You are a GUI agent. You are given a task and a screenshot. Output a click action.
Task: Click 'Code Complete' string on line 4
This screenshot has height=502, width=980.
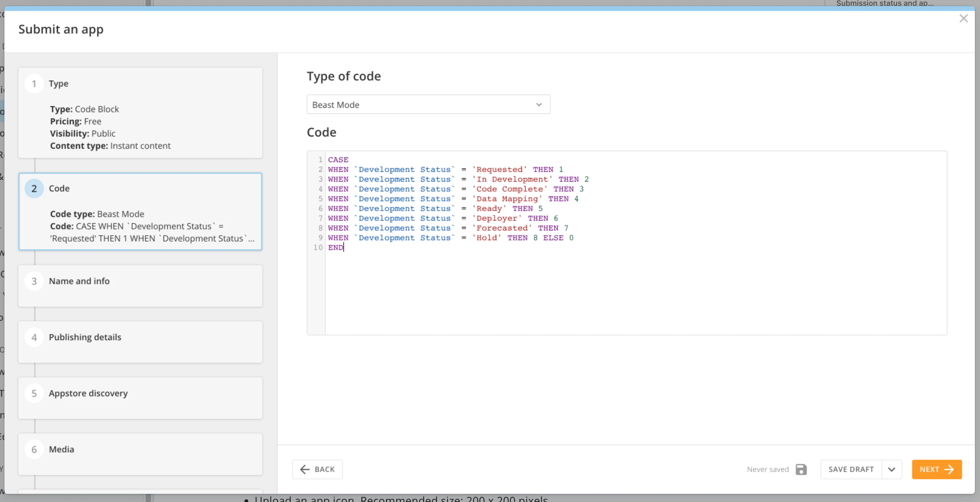[x=510, y=189]
